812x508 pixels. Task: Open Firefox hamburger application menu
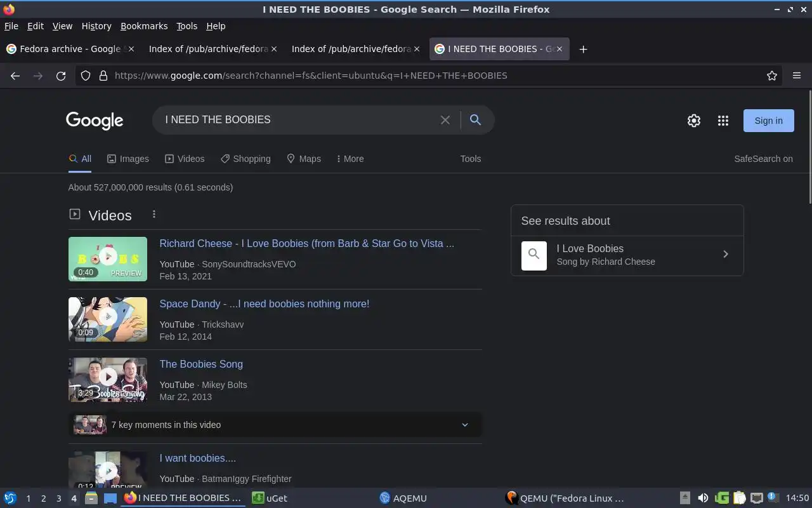coord(797,76)
